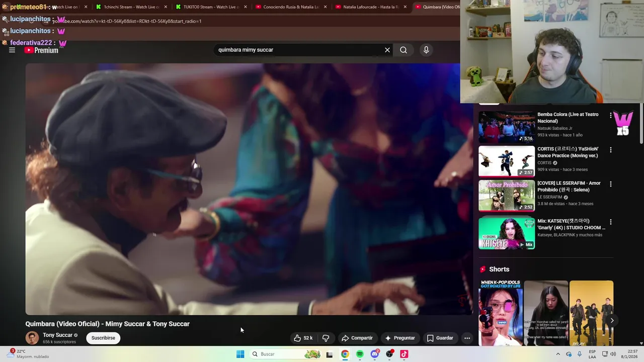Viewport: 644px width, 362px height.
Task: Play Bemba Colora thumbnail 5:16
Action: tap(507, 127)
